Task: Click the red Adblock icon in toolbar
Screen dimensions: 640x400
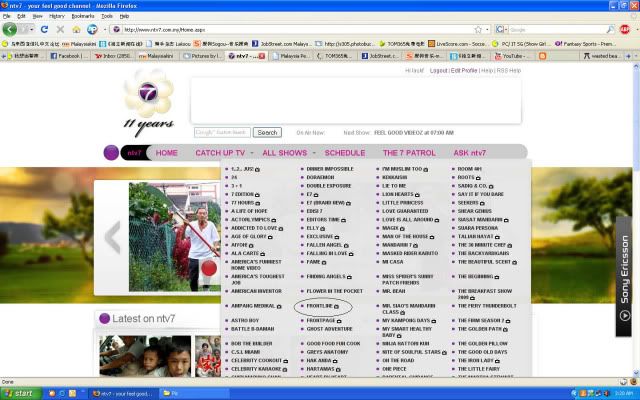Action: (x=624, y=29)
